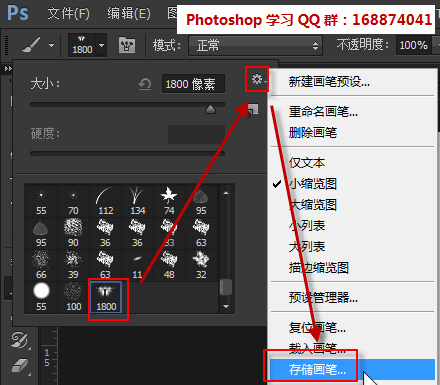This screenshot has height=385, width=440.
Task: Select the 112 curved grass brush
Action: (x=105, y=202)
